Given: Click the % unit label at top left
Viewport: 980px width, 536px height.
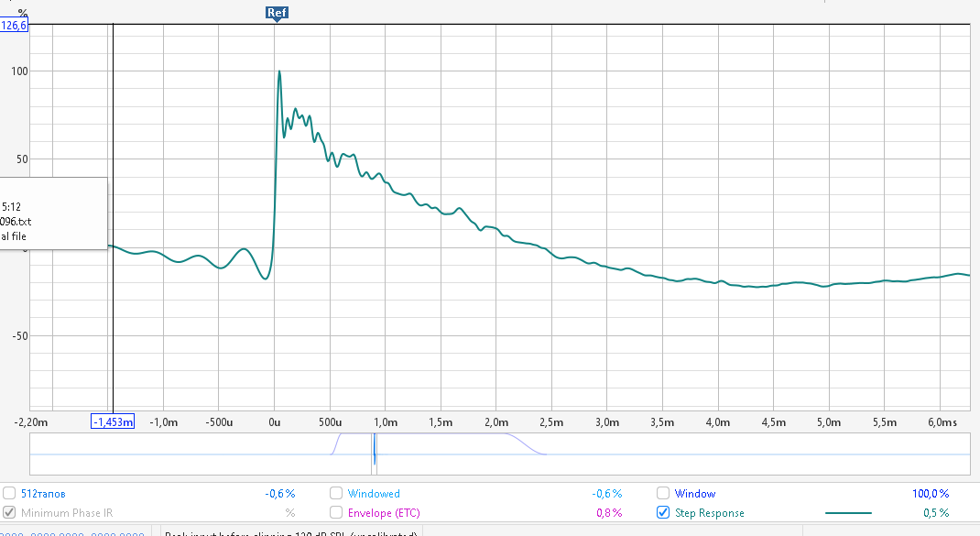Looking at the screenshot, I should coord(23,12).
